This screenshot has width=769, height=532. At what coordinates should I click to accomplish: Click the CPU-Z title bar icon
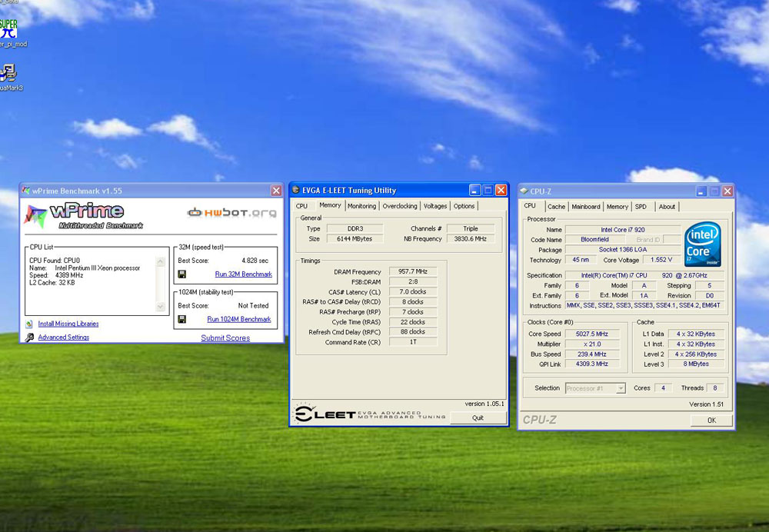click(x=524, y=191)
